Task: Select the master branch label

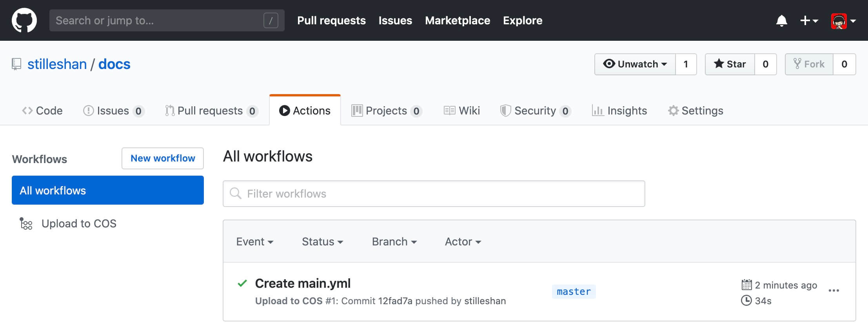Action: [574, 292]
